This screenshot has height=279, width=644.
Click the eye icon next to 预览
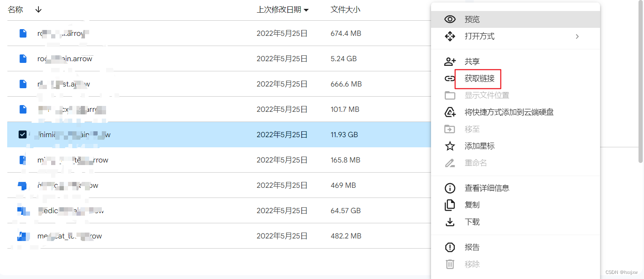(x=450, y=19)
